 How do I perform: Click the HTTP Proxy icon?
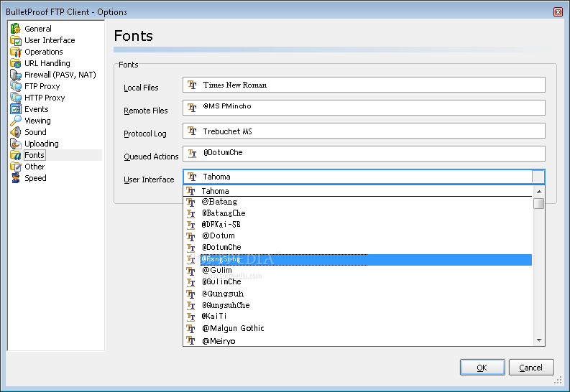pos(16,98)
